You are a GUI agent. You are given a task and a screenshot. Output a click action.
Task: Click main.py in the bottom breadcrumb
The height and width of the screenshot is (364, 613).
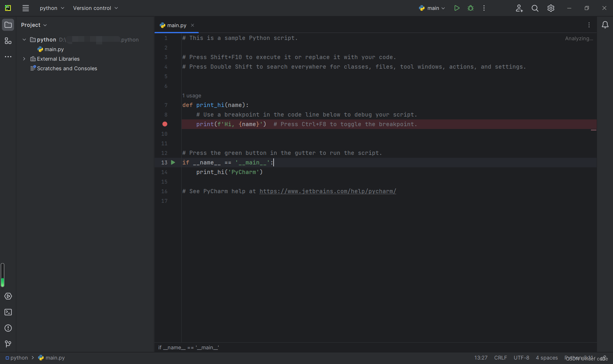51,358
